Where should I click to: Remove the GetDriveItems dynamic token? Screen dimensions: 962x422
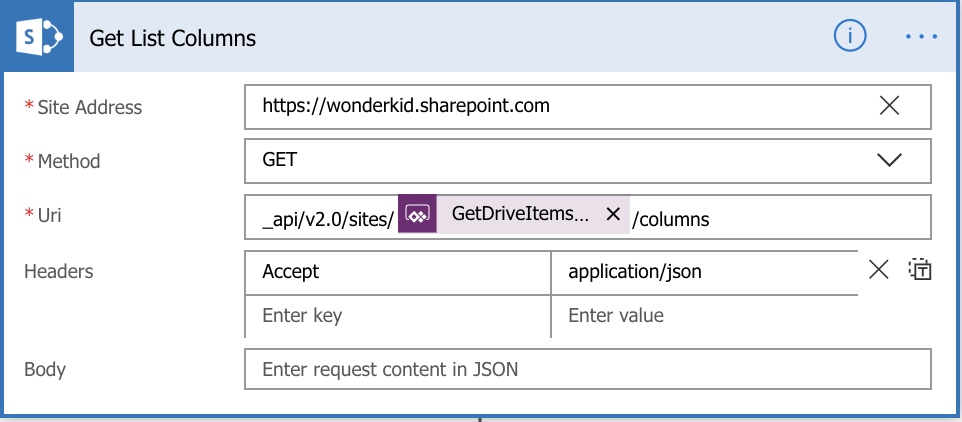[x=612, y=214]
